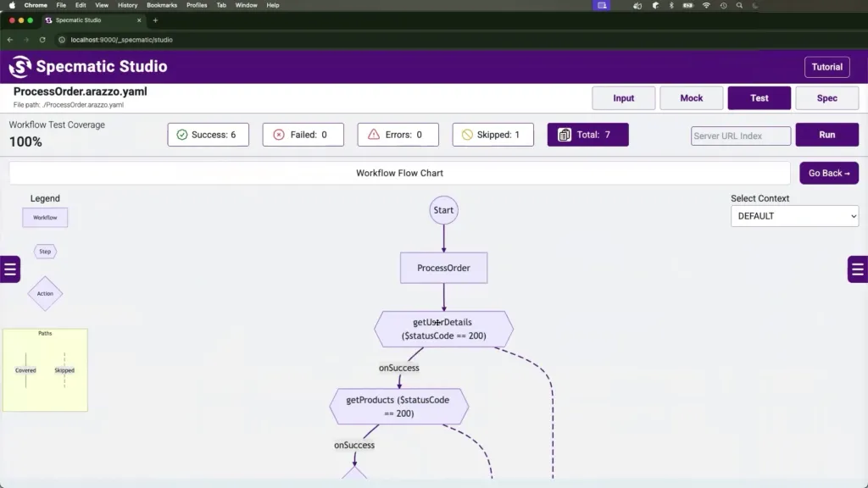
Task: Switch to the Input tab
Action: [623, 98]
